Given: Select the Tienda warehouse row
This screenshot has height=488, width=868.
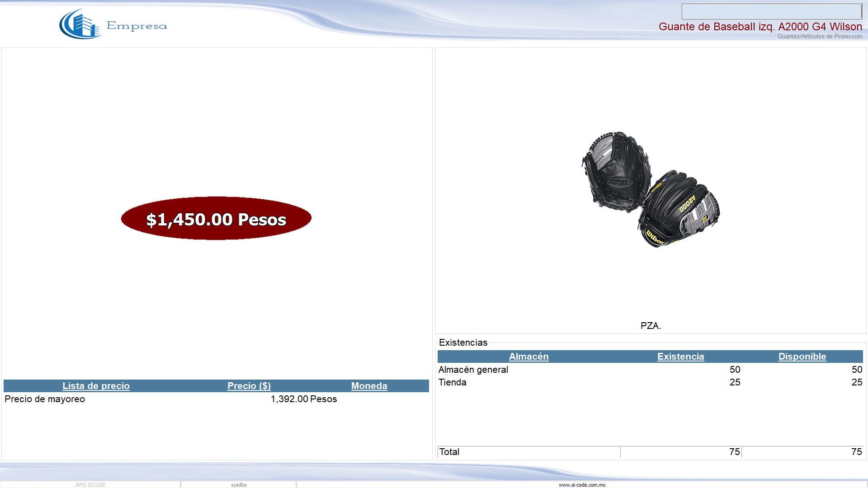Looking at the screenshot, I should (453, 382).
